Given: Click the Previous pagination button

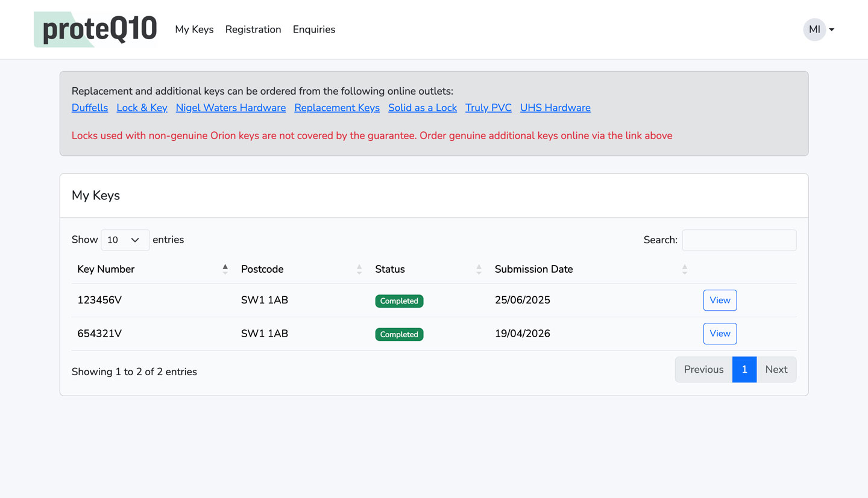Looking at the screenshot, I should click(x=703, y=370).
